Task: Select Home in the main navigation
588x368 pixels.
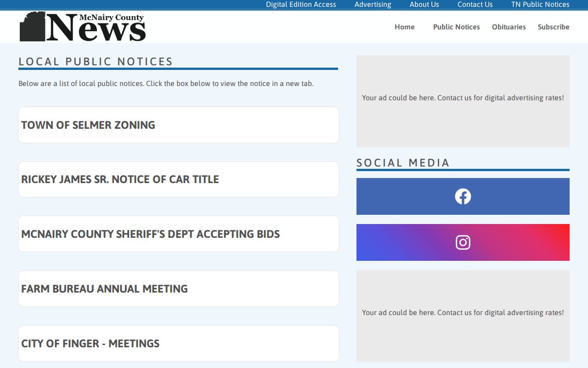Action: (x=404, y=27)
